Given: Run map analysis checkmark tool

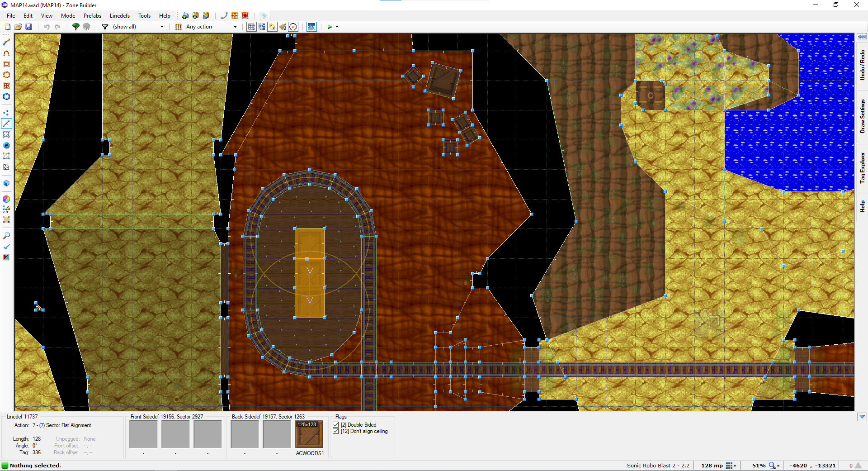Looking at the screenshot, I should click(6, 247).
